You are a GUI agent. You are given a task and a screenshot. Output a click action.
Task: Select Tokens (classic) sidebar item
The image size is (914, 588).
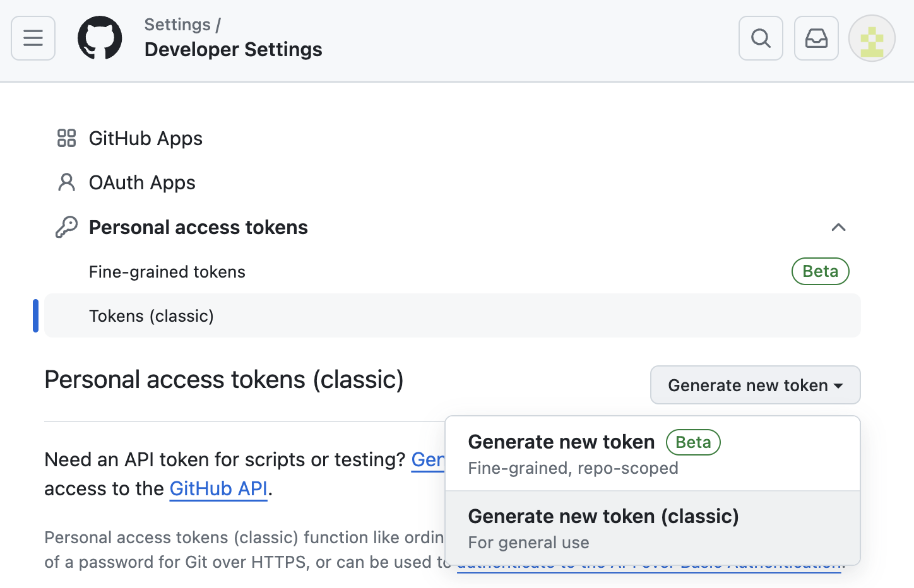pos(151,316)
